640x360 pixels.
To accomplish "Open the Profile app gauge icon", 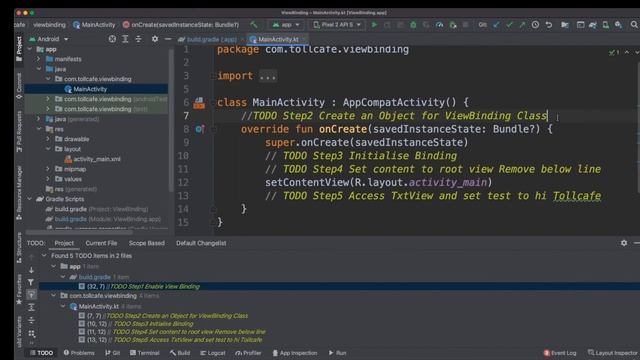I will [x=439, y=25].
